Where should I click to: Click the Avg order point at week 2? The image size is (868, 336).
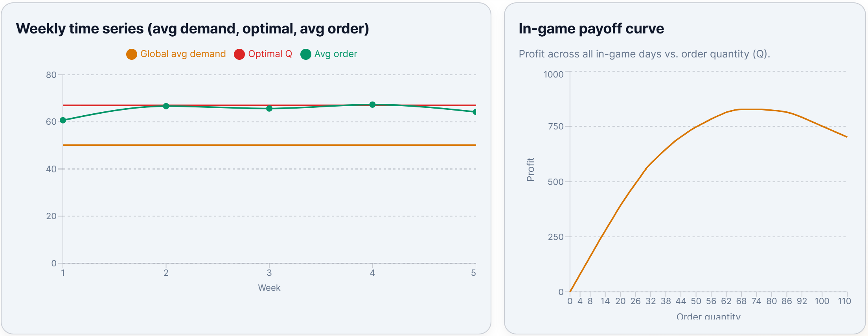coord(166,106)
